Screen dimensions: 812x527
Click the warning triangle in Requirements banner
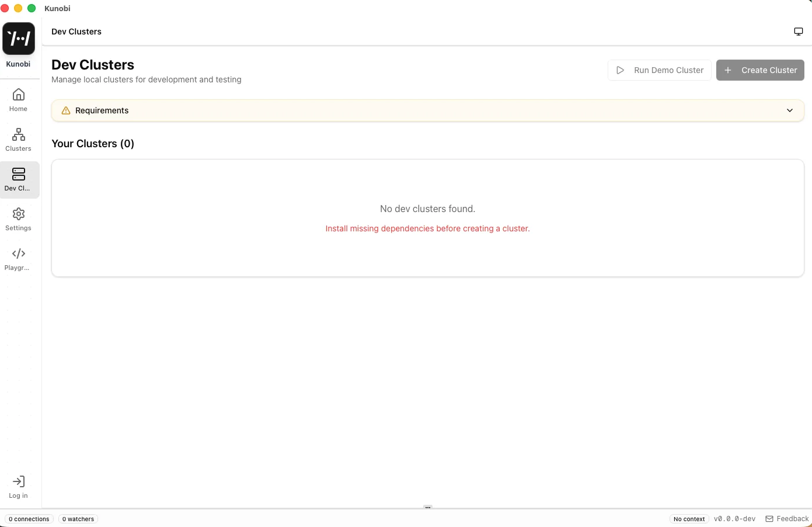click(x=65, y=110)
